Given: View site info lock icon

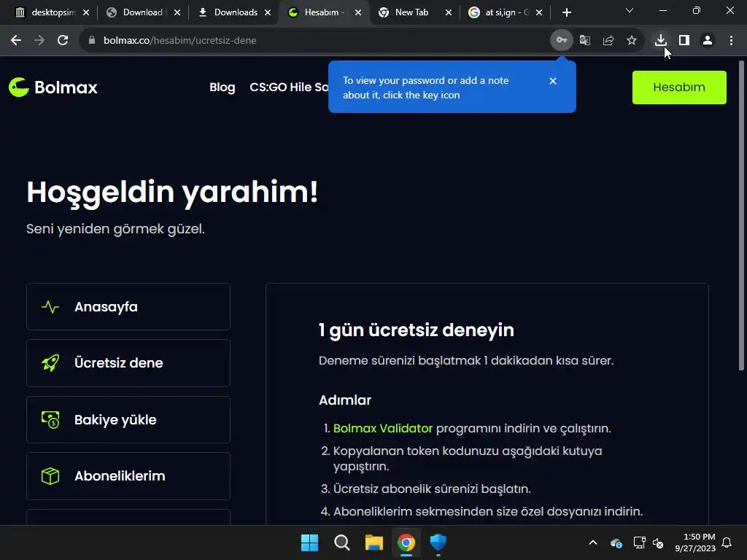Looking at the screenshot, I should pyautogui.click(x=92, y=41).
